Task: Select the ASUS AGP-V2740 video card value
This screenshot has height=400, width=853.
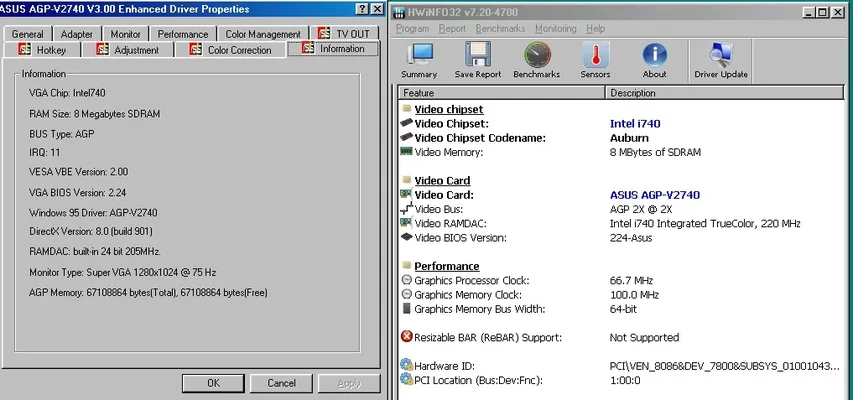Action: tap(654, 195)
